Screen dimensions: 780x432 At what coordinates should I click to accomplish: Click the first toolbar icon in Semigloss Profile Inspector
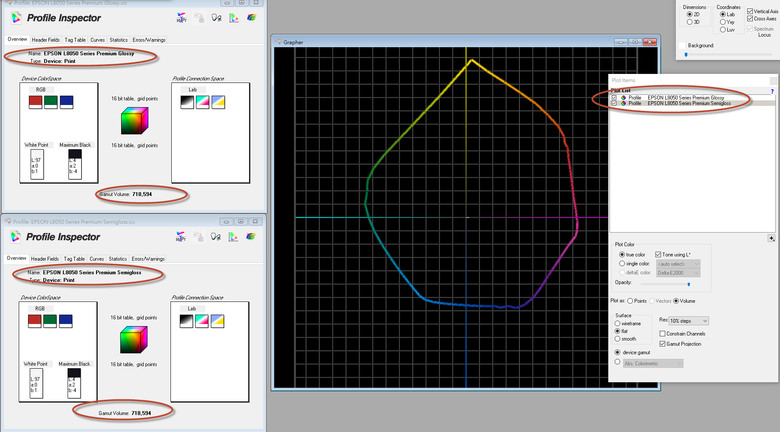181,237
